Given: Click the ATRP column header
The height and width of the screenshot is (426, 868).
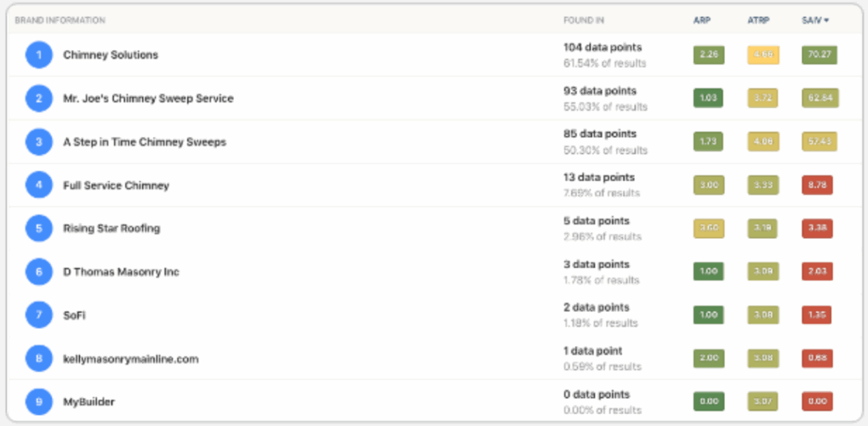Looking at the screenshot, I should click(759, 19).
